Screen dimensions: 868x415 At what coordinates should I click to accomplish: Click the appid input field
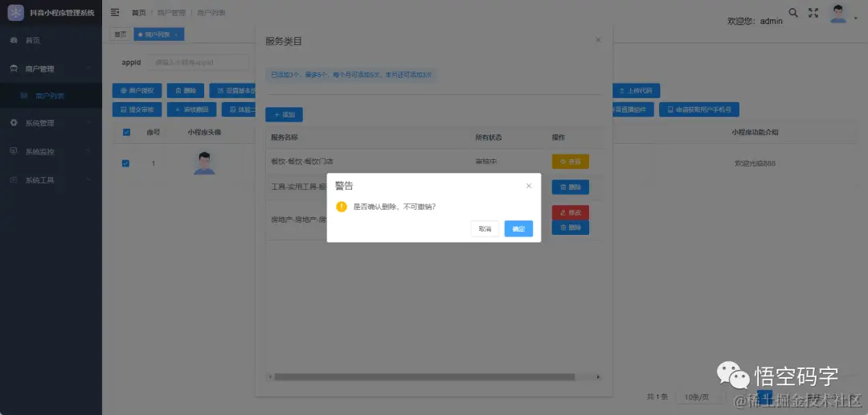pyautogui.click(x=199, y=63)
